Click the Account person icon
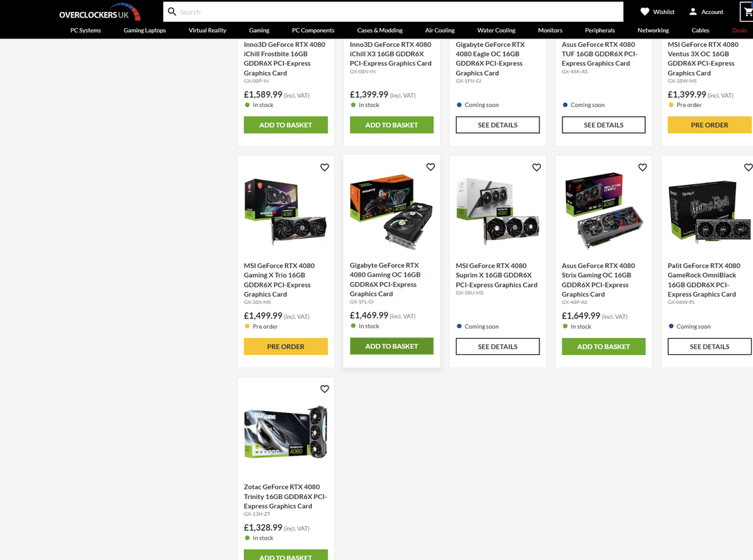Viewport: 753px width, 560px height. tap(693, 11)
